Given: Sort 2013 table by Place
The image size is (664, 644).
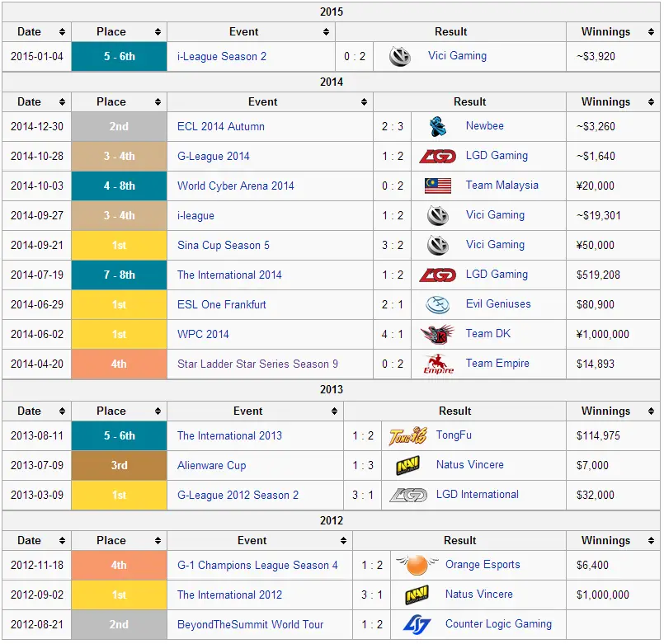Looking at the screenshot, I should [158, 411].
